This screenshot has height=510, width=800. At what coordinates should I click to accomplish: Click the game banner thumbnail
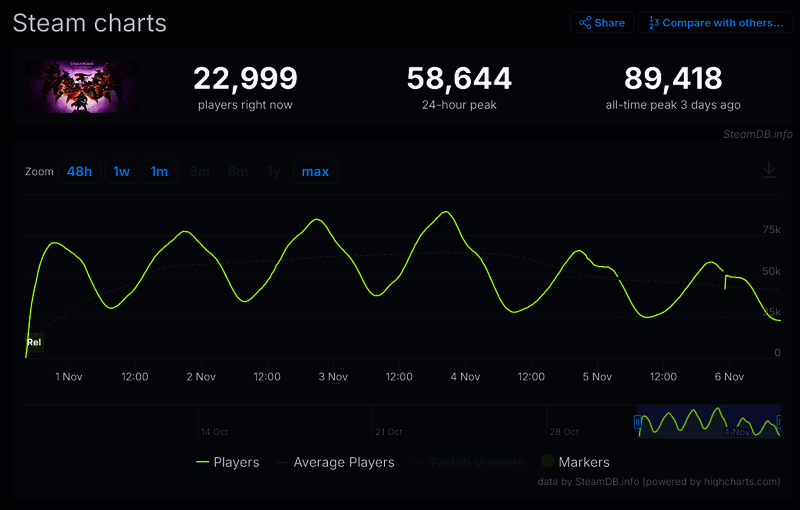pyautogui.click(x=83, y=86)
